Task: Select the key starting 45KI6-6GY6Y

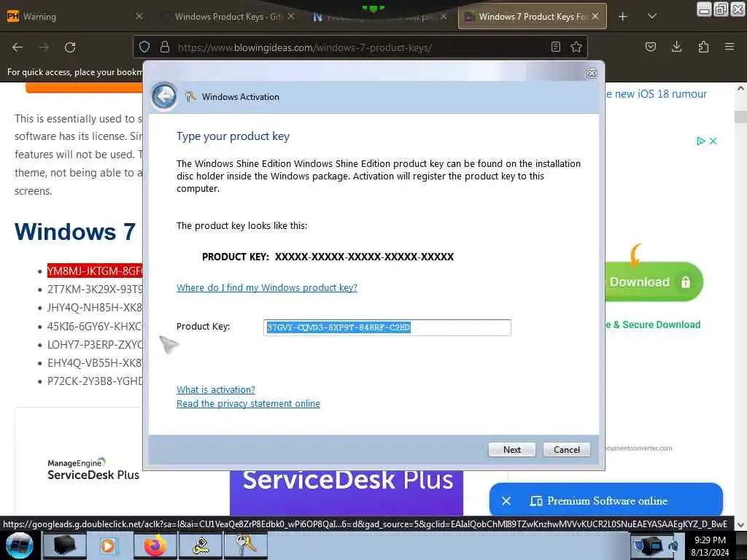Action: (x=95, y=326)
